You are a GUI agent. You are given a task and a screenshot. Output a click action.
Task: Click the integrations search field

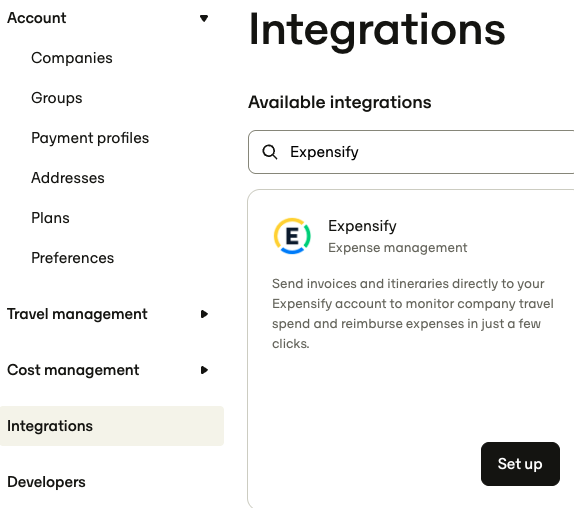click(x=411, y=152)
